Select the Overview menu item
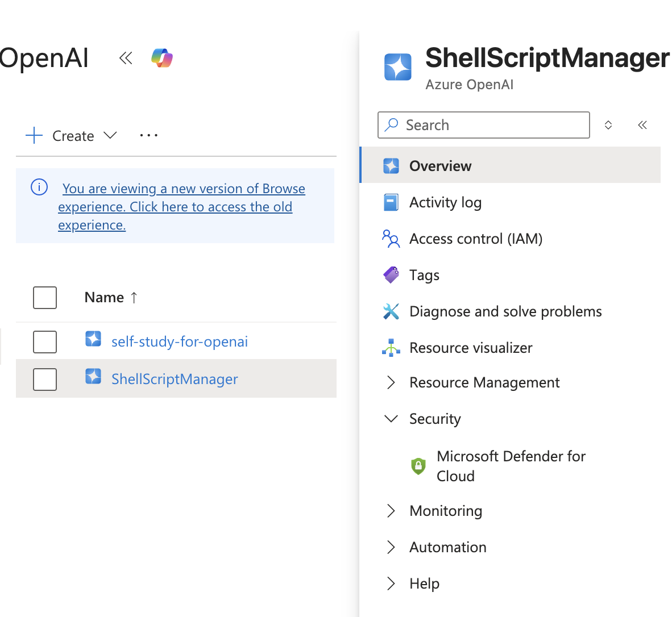The height and width of the screenshot is (617, 672). tap(440, 166)
